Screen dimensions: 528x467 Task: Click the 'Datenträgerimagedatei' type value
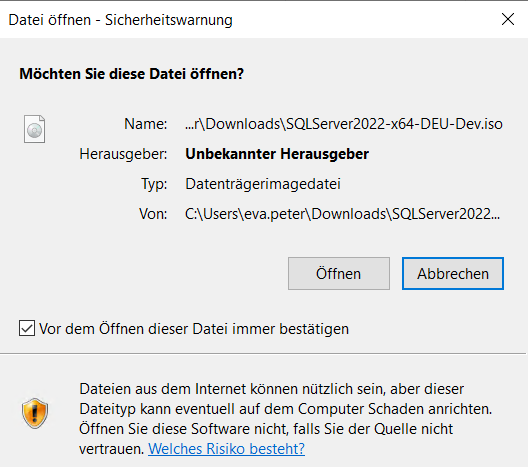coord(263,184)
